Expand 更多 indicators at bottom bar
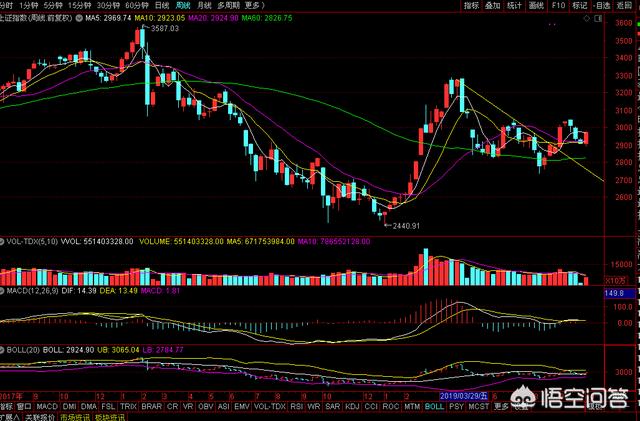Viewport: 640px width, 421px height. click(496, 407)
